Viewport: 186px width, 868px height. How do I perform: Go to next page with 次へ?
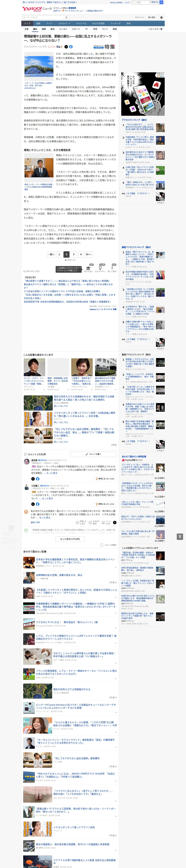coord(89,254)
